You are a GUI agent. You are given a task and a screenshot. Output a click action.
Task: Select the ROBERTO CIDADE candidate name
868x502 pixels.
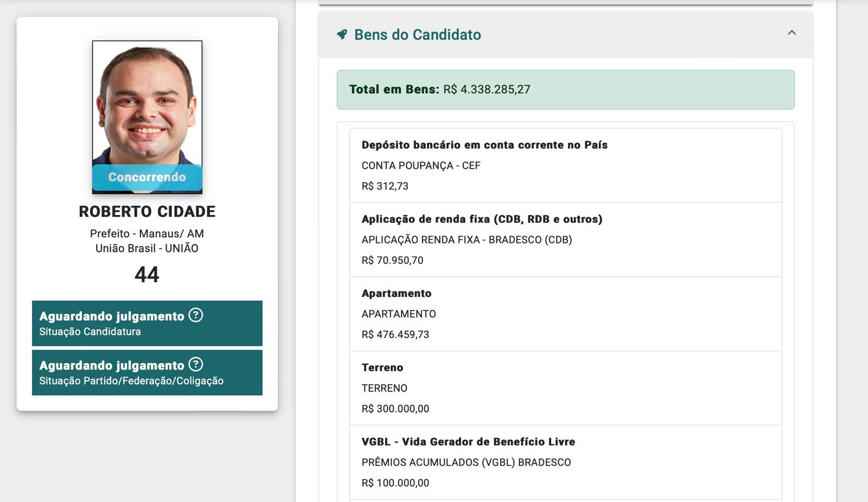click(x=147, y=211)
